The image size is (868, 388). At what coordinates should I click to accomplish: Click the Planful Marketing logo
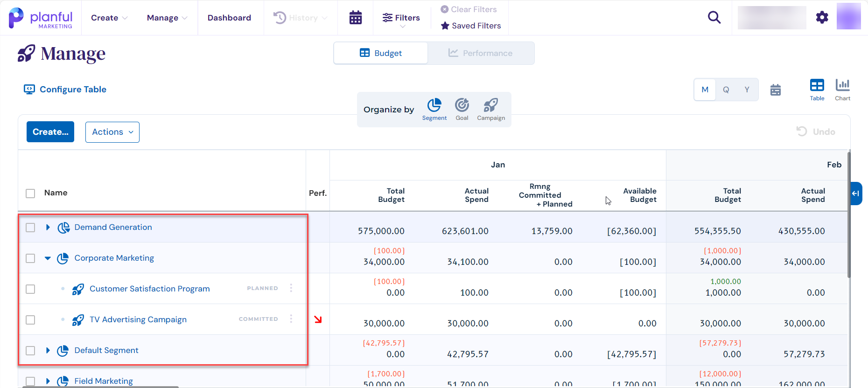coord(41,18)
